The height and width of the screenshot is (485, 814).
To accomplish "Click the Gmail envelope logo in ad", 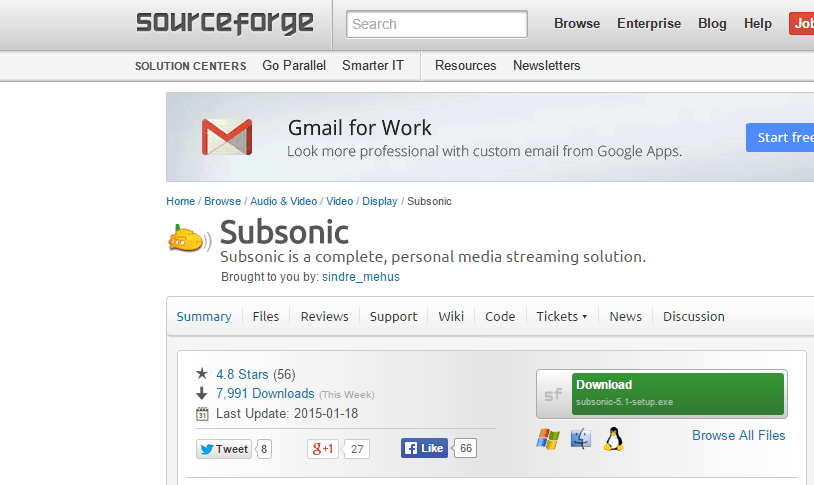I will [226, 137].
